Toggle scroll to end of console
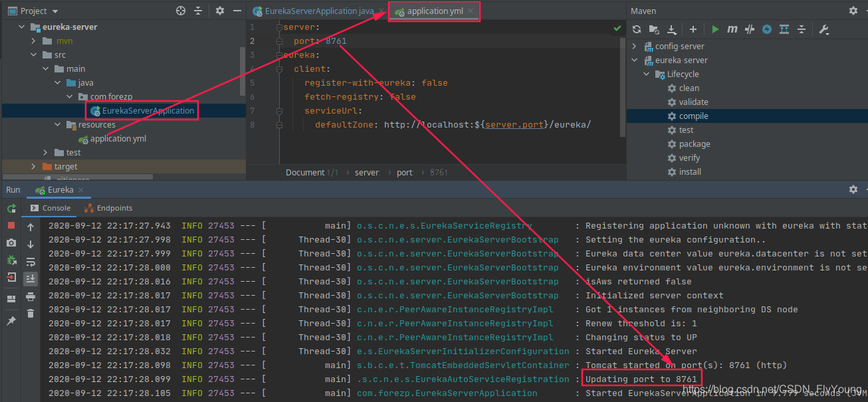Screen dimensions: 868x402 coord(31,279)
